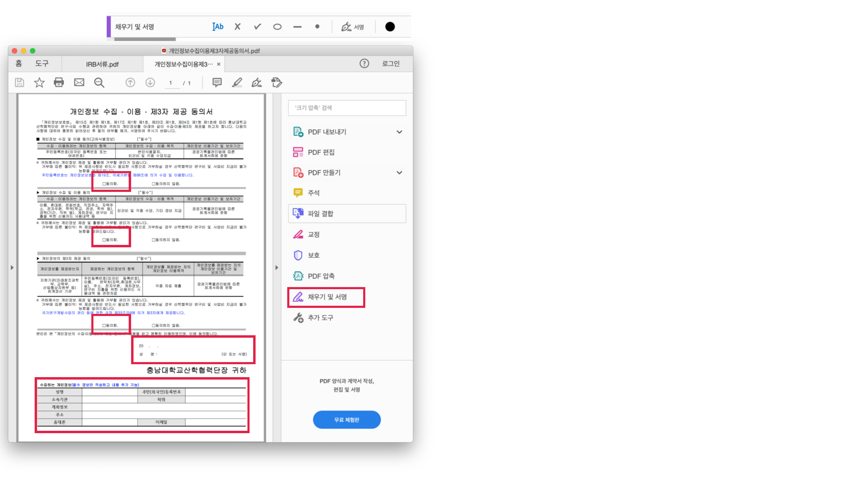Open the black color picker circle
Screen dimensions: 868x488
(390, 27)
